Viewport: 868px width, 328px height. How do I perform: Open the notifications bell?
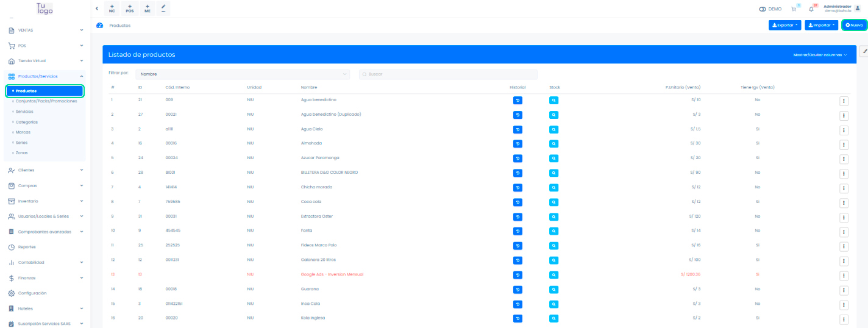click(x=811, y=9)
